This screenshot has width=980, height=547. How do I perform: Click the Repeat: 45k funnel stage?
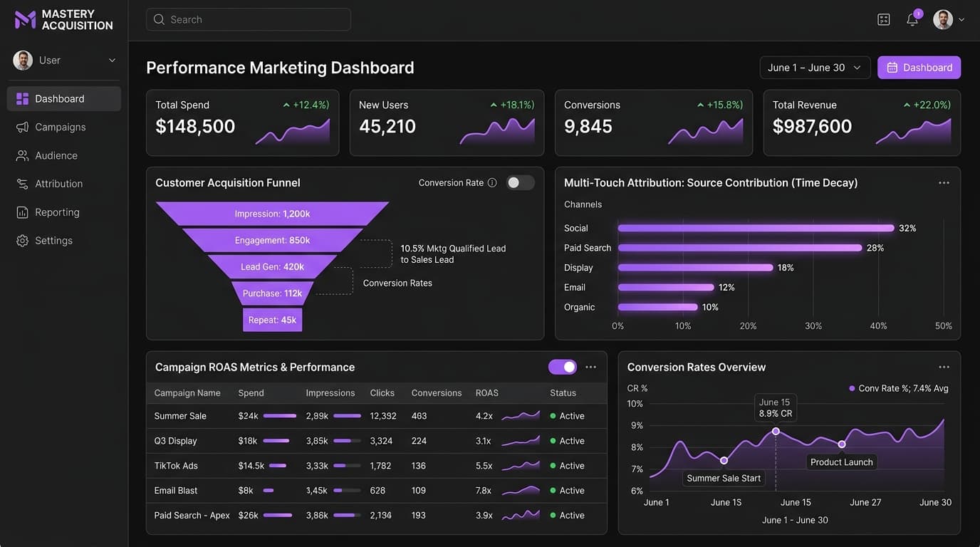pos(272,320)
